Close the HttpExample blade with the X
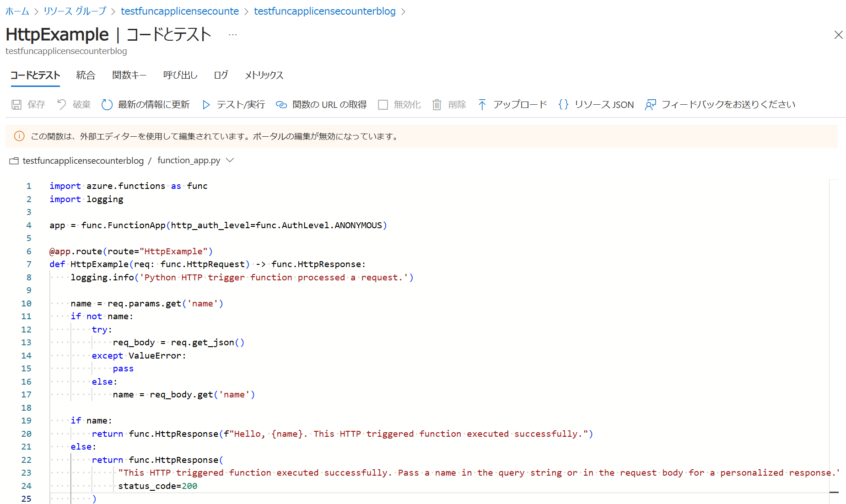This screenshot has height=504, width=846. (x=838, y=35)
